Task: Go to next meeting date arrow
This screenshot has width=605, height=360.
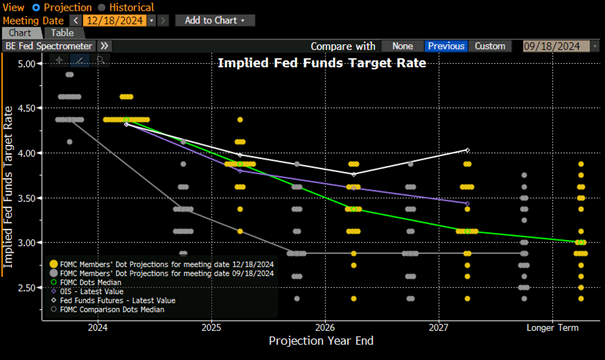Action: 163,20
